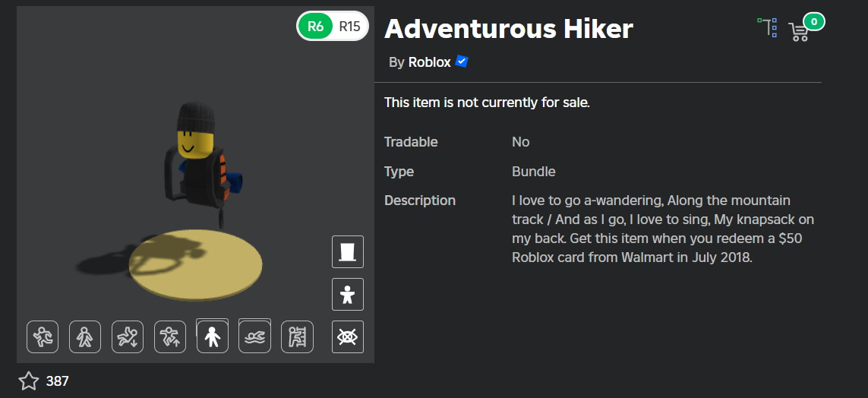Preview the swim animation
Screen dimensions: 868x398
click(x=254, y=336)
